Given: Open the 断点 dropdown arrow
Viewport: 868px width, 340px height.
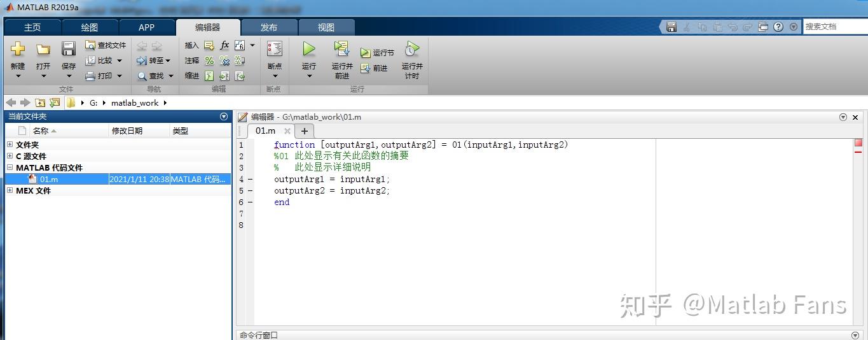Looking at the screenshot, I should [x=275, y=76].
